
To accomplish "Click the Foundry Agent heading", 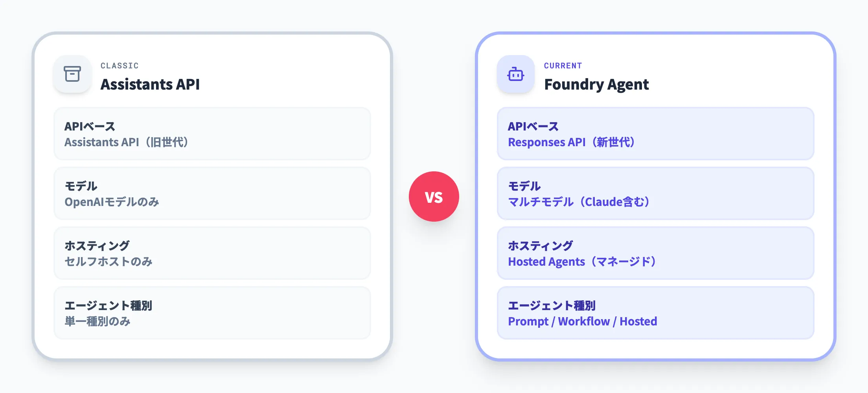I will pos(596,84).
